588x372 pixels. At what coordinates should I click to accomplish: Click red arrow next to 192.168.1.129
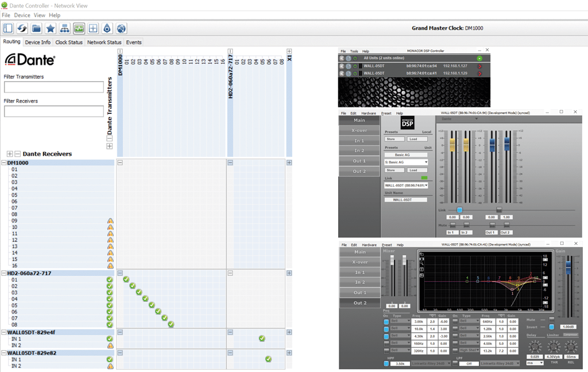pos(479,74)
